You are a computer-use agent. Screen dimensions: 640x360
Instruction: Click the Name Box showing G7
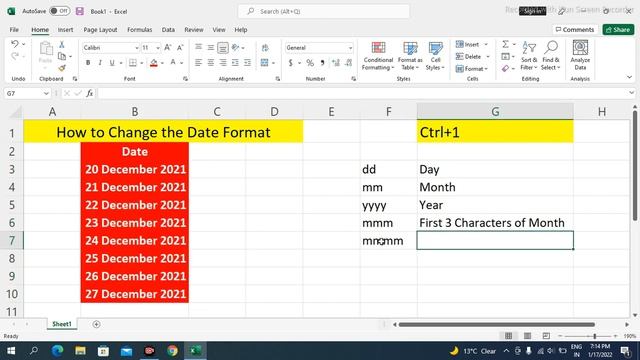click(27, 93)
